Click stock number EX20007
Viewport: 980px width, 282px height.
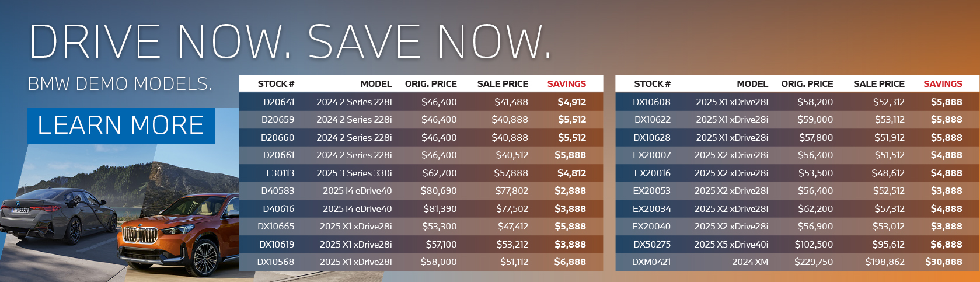(651, 155)
